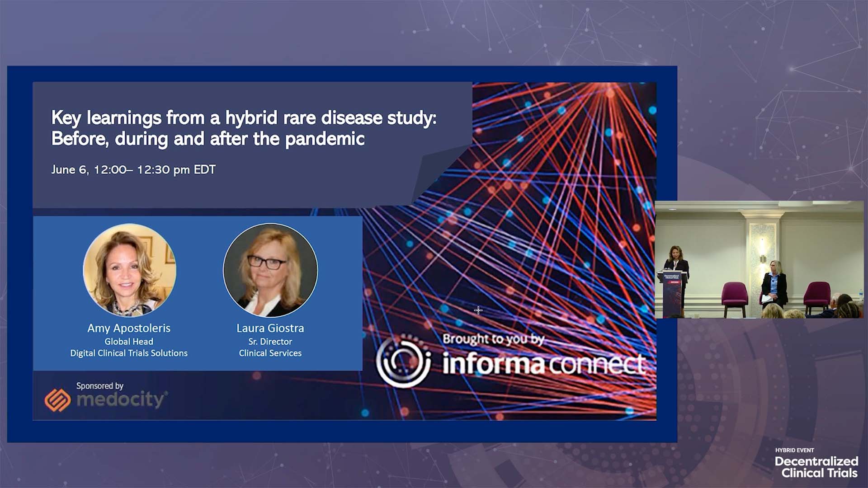Click the Laura Giostra name label

(270, 328)
